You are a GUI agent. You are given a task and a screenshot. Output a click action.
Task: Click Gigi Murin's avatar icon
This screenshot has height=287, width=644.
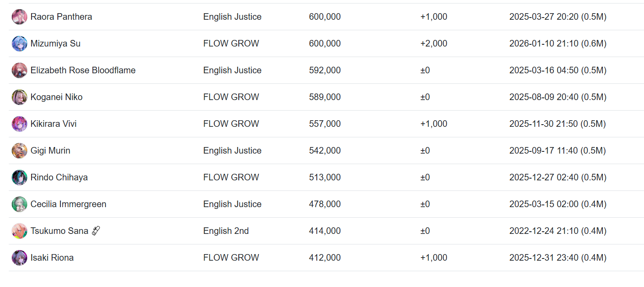click(19, 151)
